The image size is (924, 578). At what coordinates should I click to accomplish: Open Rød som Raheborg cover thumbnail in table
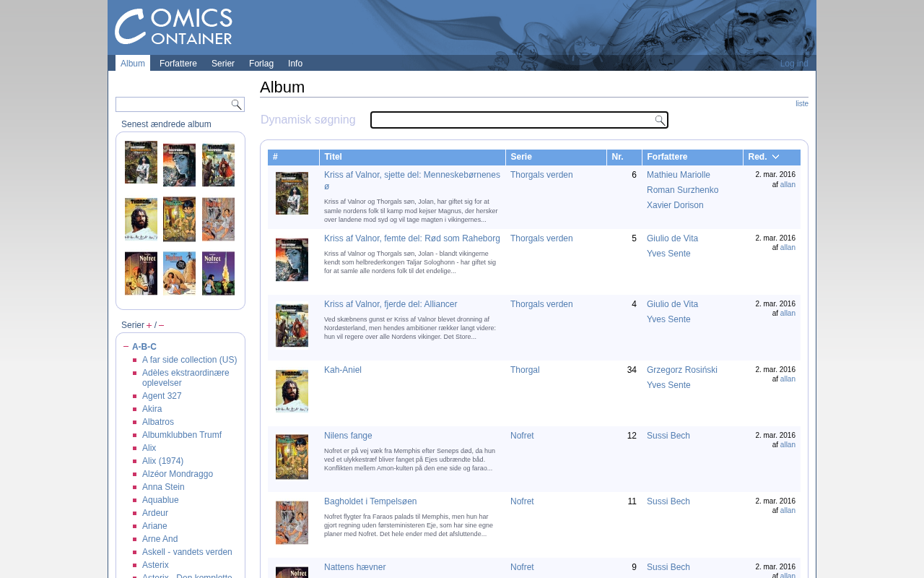(292, 259)
